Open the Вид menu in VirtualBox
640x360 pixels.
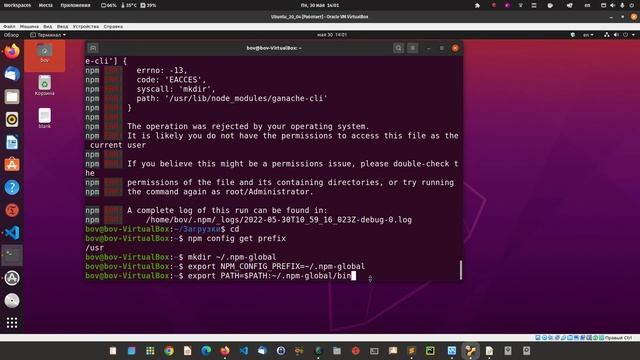[48, 27]
